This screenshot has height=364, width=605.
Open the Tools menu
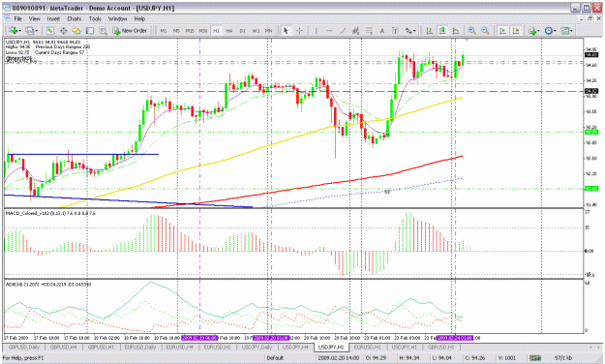point(95,18)
